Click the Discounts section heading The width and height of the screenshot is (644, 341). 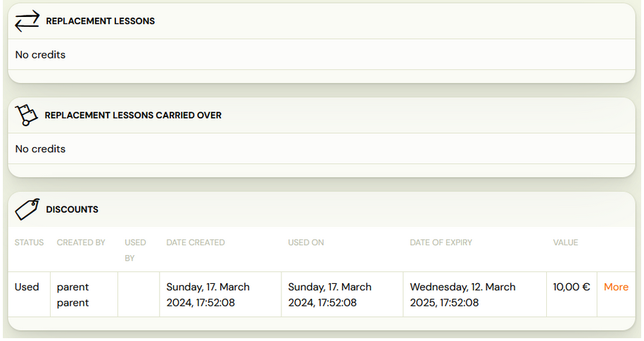click(x=72, y=209)
